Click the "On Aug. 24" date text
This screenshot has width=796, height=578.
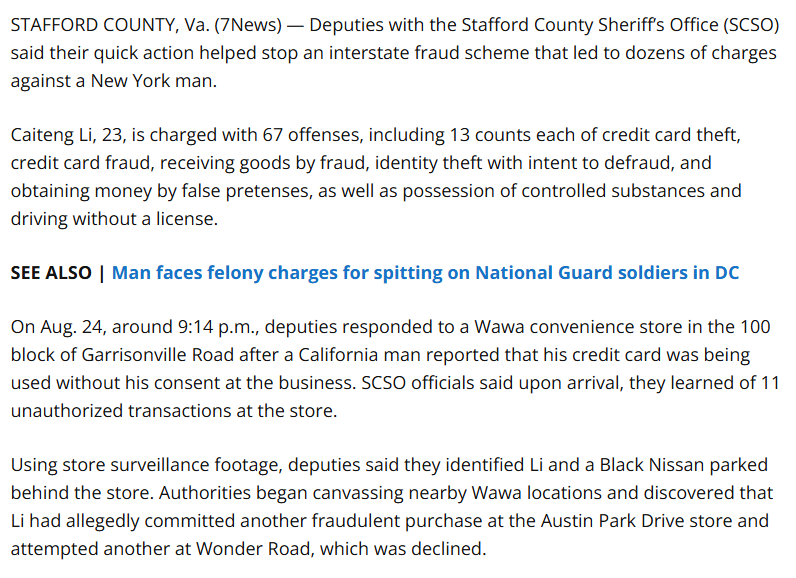click(x=56, y=327)
